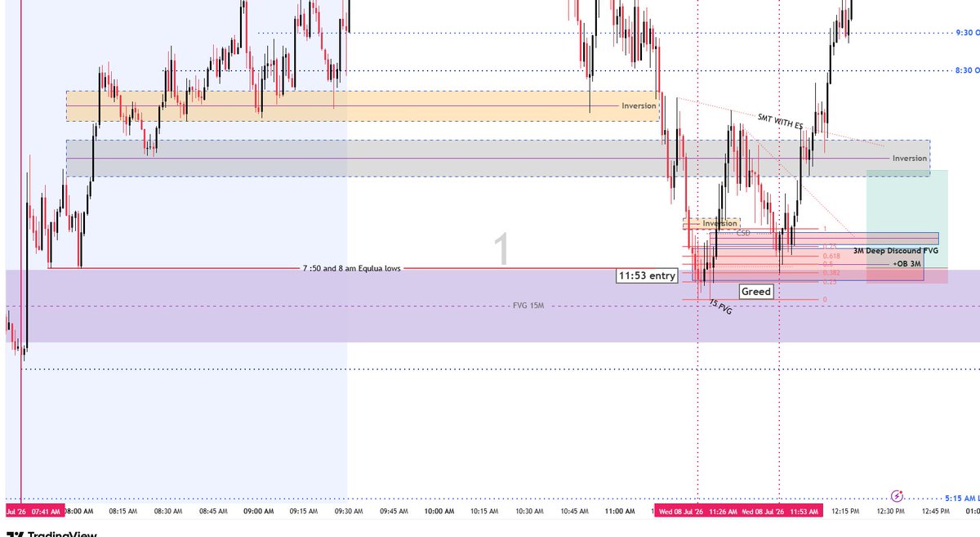
Task: Click '12:45 PM' on the time axis
Action: pos(935,512)
